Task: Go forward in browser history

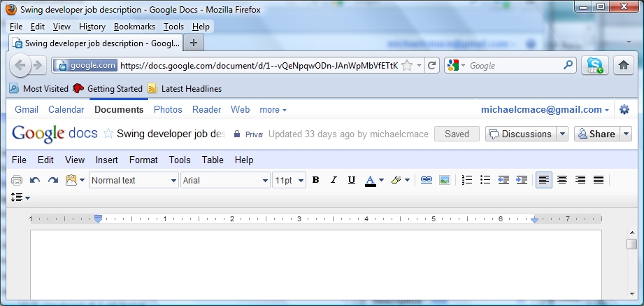Action: click(x=38, y=65)
